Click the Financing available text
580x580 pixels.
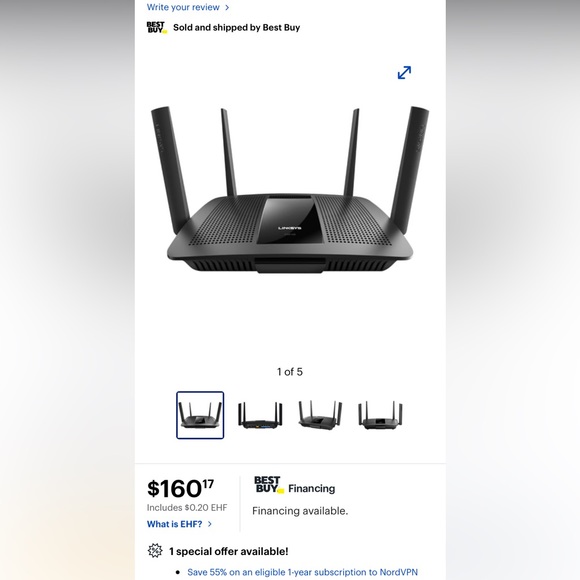click(x=300, y=511)
